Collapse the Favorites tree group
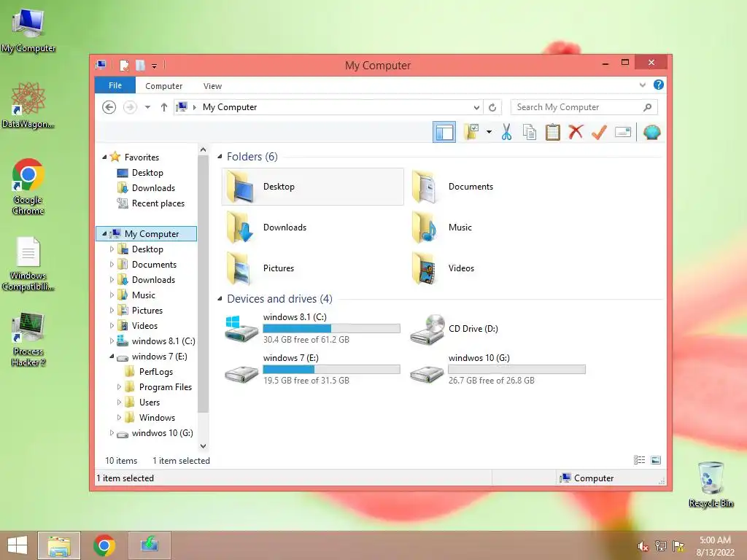747x560 pixels. pos(104,157)
